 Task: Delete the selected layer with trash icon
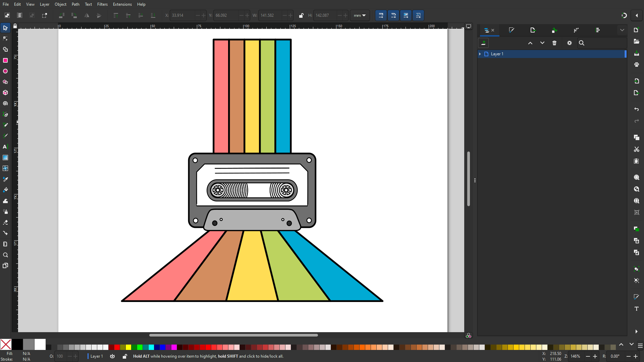[554, 43]
